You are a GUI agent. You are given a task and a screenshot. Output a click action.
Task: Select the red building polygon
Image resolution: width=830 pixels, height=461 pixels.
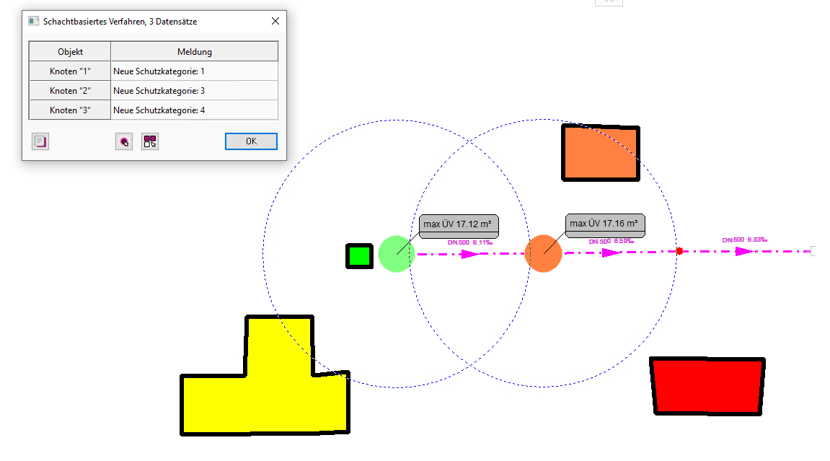[x=708, y=385]
